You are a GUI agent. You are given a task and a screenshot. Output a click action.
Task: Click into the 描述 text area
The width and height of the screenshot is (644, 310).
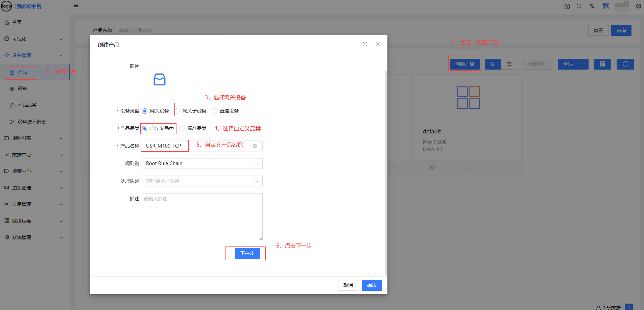pyautogui.click(x=202, y=217)
